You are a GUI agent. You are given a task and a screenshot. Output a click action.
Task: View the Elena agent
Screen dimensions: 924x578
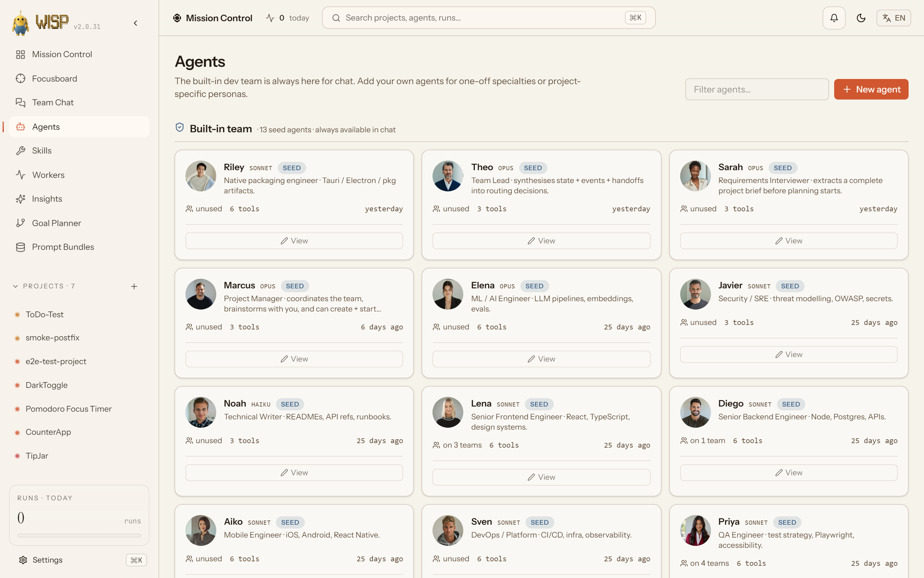(x=542, y=359)
